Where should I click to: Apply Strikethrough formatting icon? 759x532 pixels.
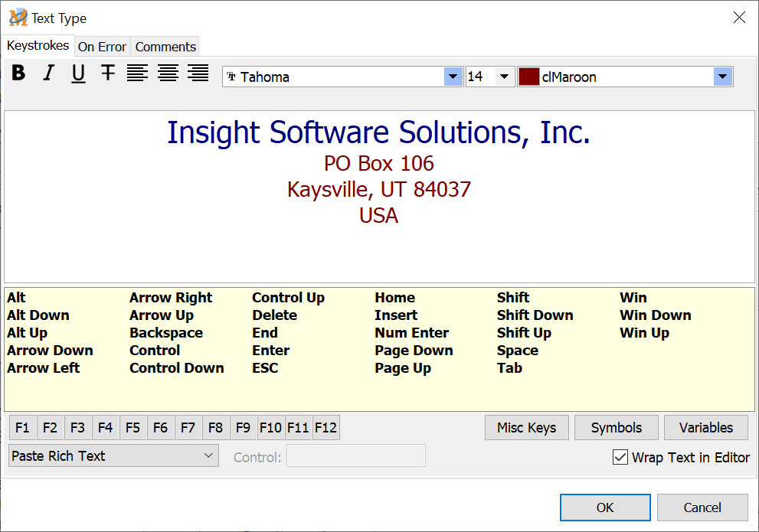point(108,73)
